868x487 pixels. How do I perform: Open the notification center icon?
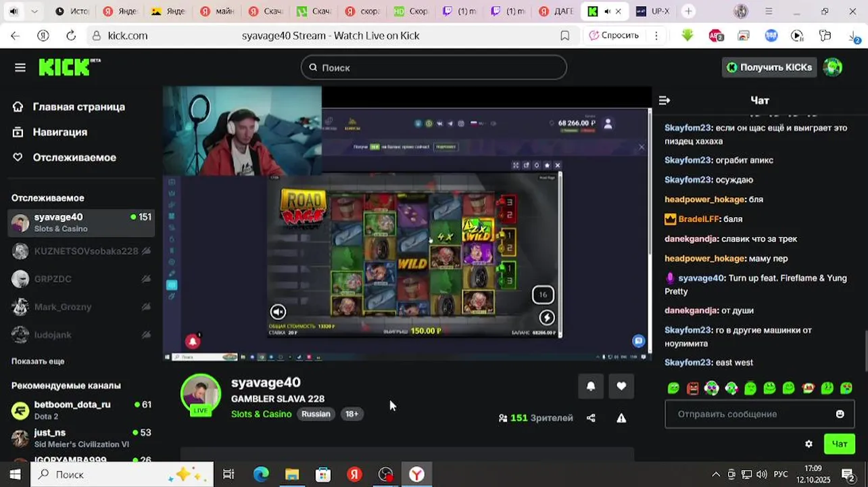[849, 474]
